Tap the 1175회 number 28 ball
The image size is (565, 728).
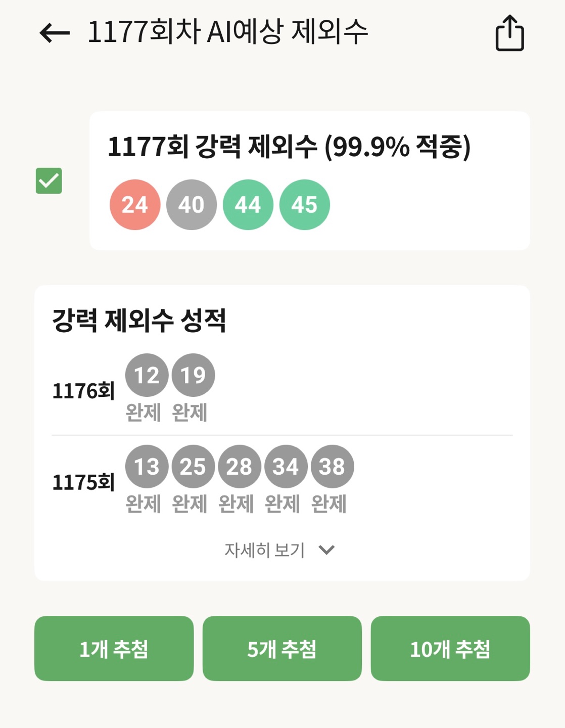[x=240, y=466]
